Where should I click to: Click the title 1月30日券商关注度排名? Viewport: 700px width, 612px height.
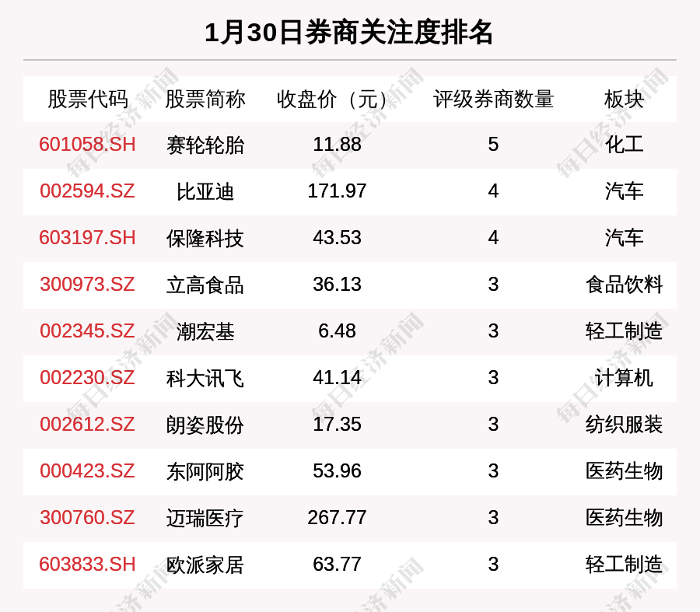click(349, 33)
